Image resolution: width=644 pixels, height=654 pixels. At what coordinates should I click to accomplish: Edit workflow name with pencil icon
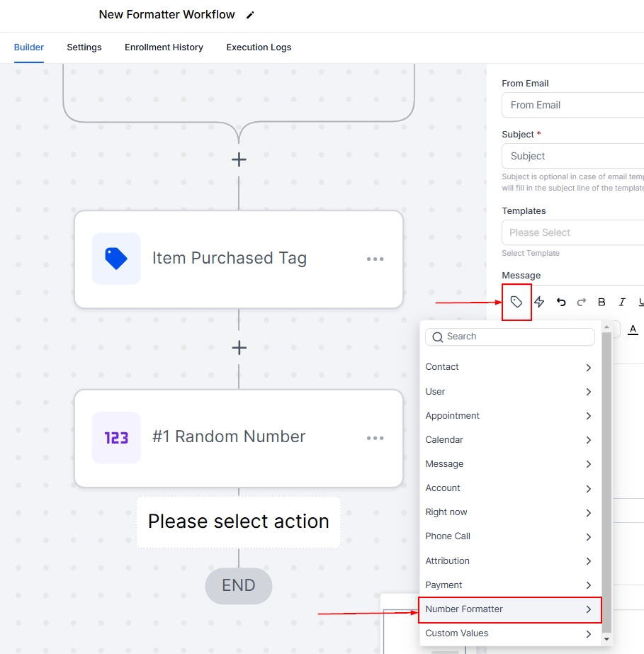click(x=249, y=15)
